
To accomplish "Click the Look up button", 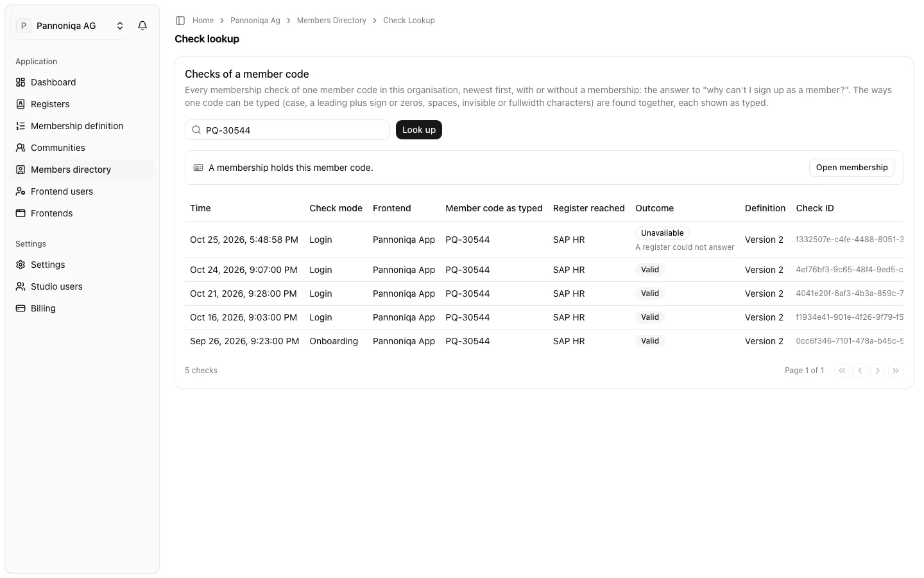I will [419, 130].
